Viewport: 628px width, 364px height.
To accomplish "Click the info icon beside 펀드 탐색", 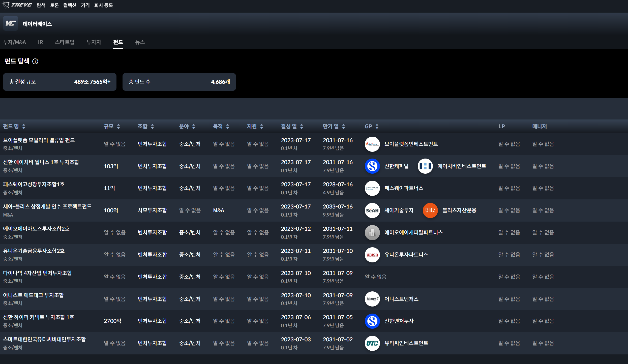I will 35,61.
